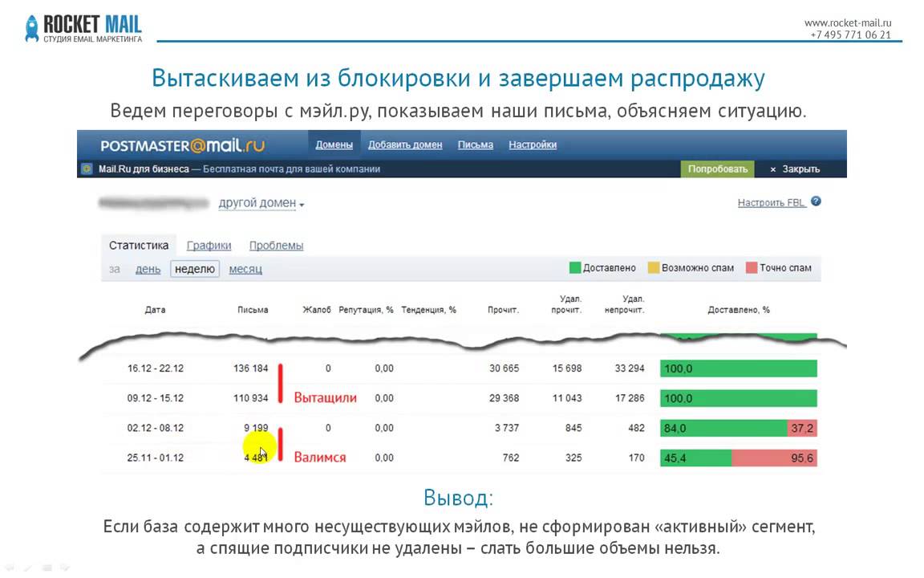Expand the другой домен dropdown
This screenshot has height=578, width=924.
click(x=261, y=203)
